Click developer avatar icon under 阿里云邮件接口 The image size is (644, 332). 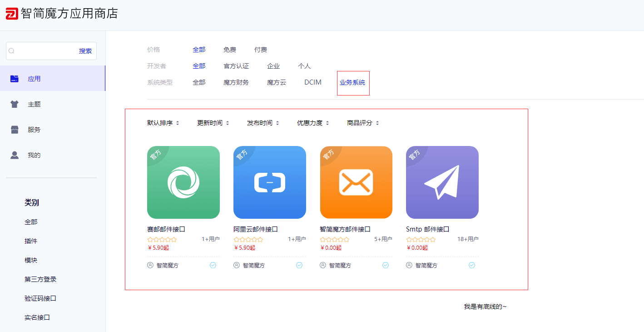pyautogui.click(x=237, y=265)
